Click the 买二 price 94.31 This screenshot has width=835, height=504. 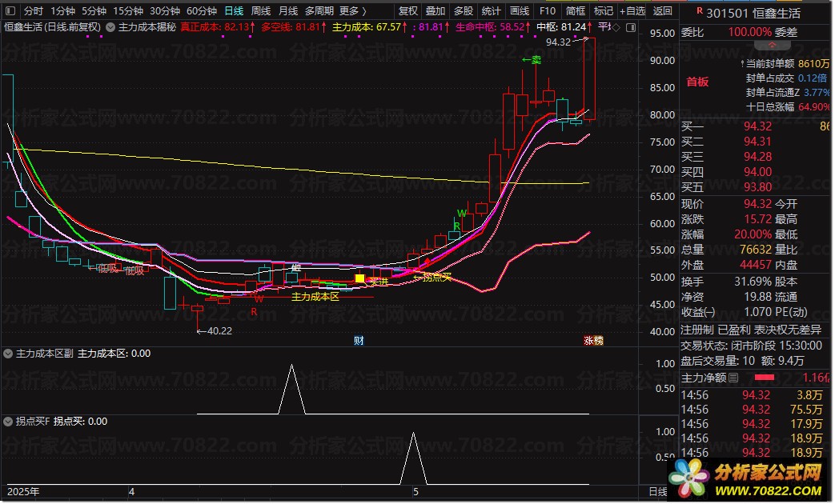click(x=757, y=142)
